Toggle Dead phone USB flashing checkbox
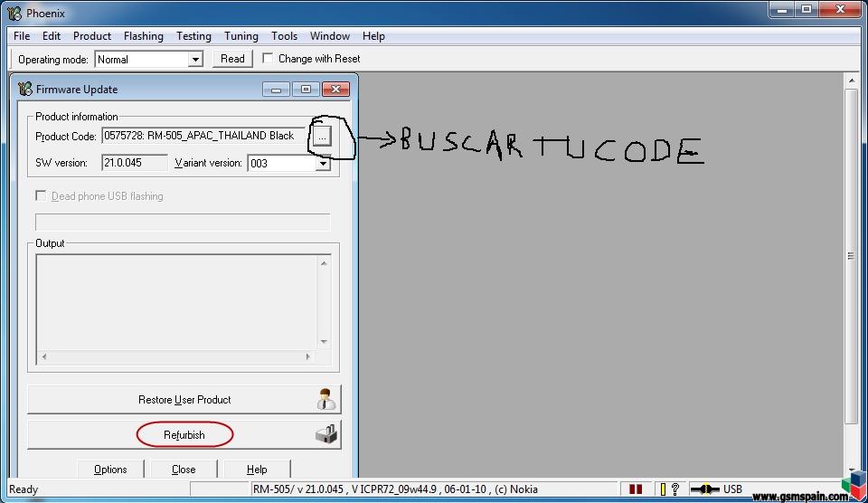Screen dimensions: 868x503 (41, 195)
